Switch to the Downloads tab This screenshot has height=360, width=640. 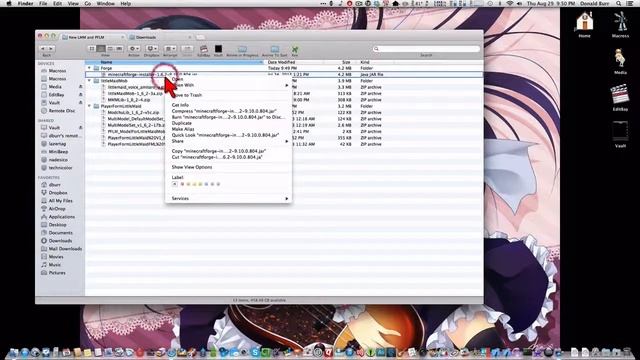point(159,37)
